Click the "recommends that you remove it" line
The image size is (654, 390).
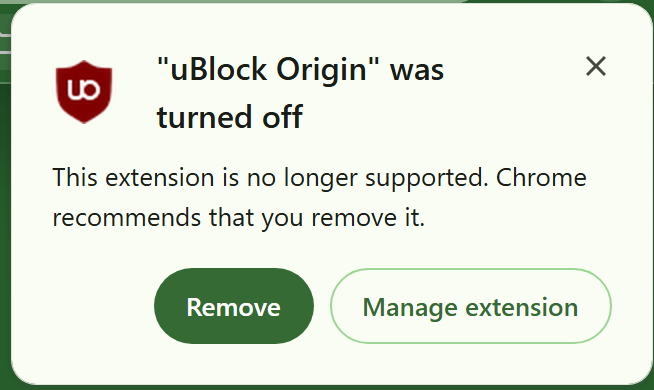coord(239,218)
